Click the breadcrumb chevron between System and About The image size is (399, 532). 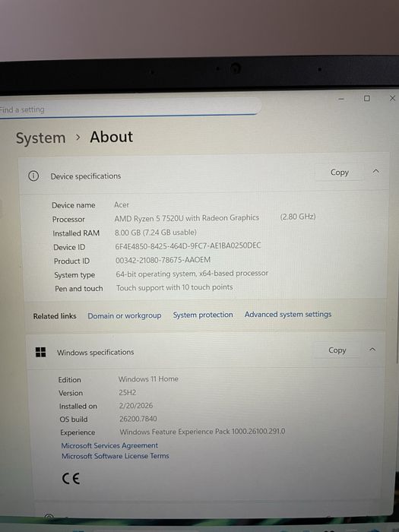coord(78,138)
